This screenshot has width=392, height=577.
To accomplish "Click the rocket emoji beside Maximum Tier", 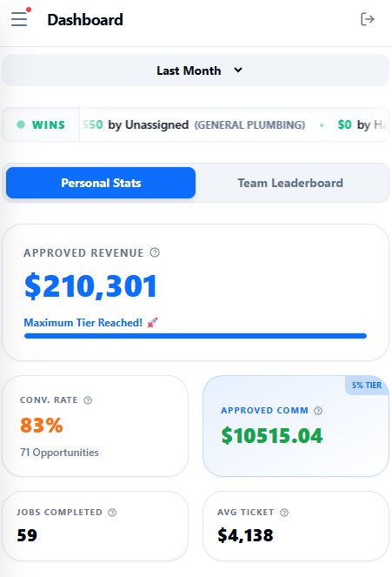I will pyautogui.click(x=152, y=323).
